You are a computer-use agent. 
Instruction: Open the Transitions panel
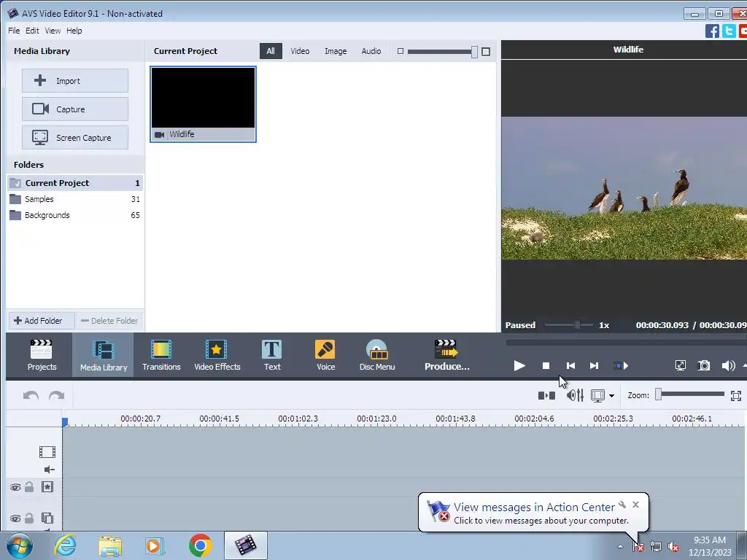[x=161, y=355]
